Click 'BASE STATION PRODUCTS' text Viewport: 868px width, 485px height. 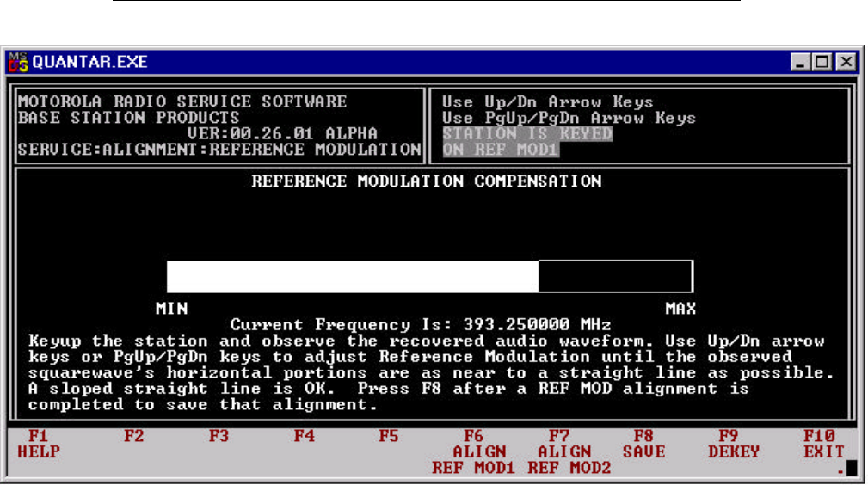tap(128, 118)
